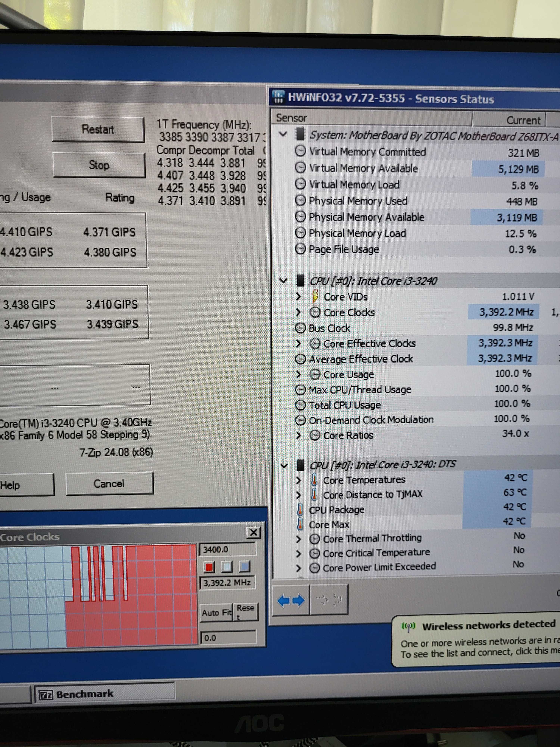The image size is (560, 747).
Task: Click the Core Max thermometer icon
Action: pos(300,524)
